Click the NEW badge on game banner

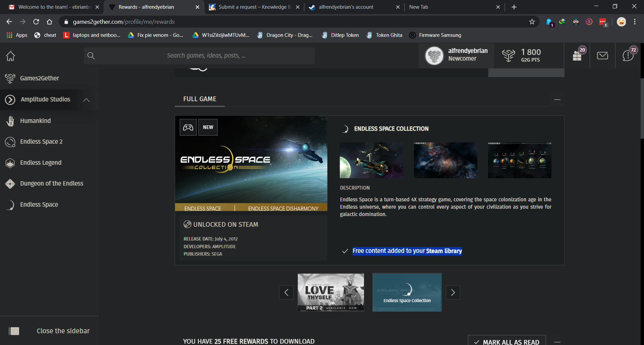click(x=208, y=127)
